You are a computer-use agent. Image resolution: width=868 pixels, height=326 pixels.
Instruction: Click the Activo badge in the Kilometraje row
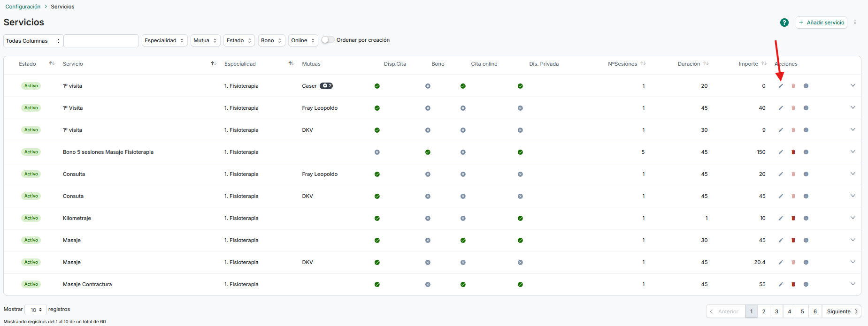click(x=31, y=218)
